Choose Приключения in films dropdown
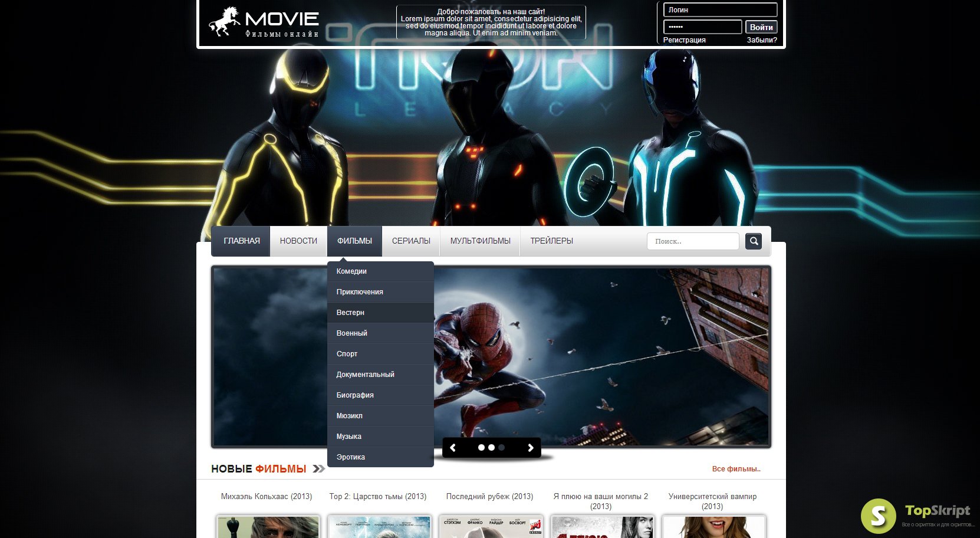Screen dimensions: 980x538 tap(380, 292)
